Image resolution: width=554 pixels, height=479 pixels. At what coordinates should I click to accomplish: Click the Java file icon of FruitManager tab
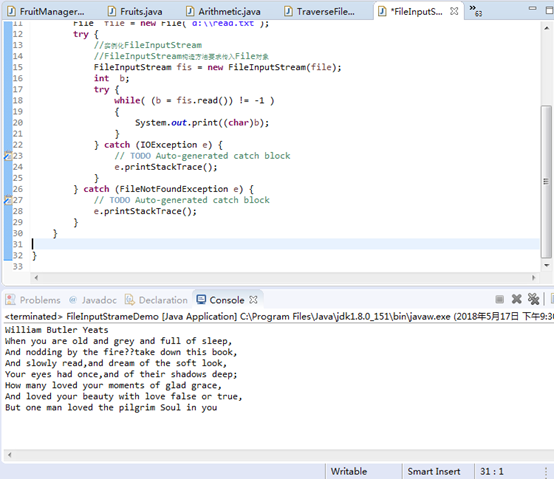(11, 11)
